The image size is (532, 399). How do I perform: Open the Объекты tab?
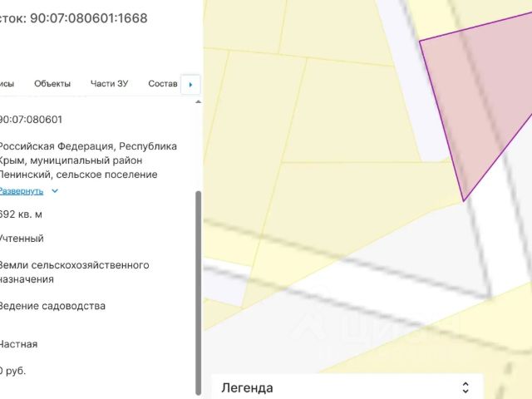pos(52,83)
